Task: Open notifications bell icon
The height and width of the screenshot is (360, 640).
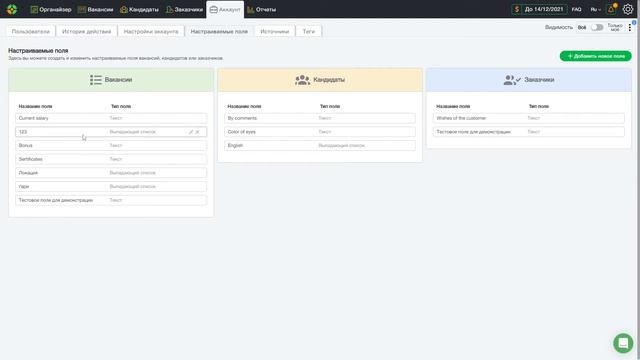Action: pyautogui.click(x=611, y=9)
